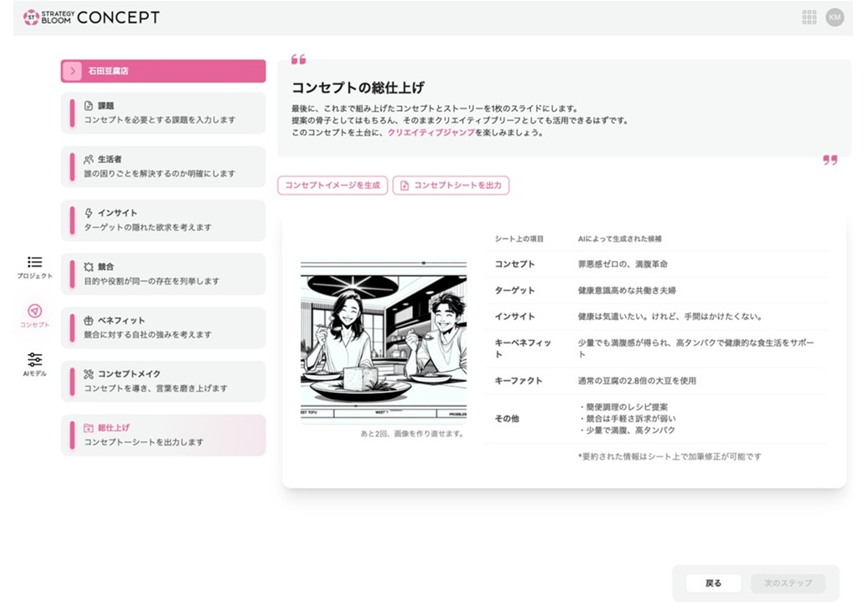Open the apps grid icon

click(809, 17)
